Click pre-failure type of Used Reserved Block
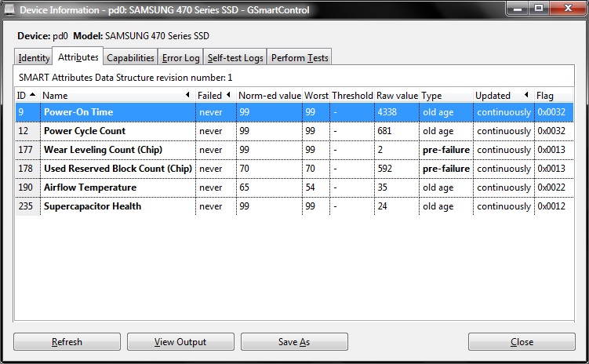The width and height of the screenshot is (589, 364). (x=446, y=169)
